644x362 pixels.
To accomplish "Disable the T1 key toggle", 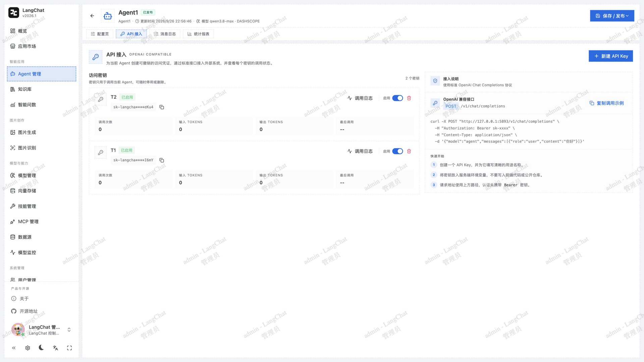I will coord(397,151).
